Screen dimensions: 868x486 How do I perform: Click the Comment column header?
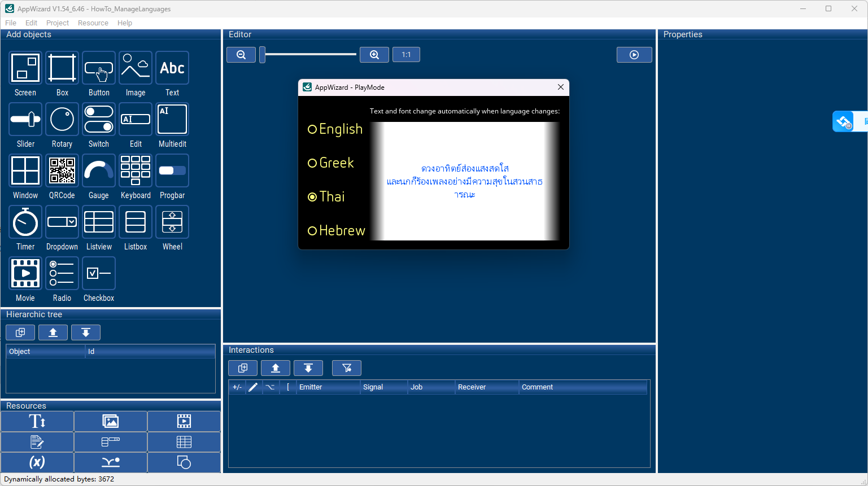[583, 387]
